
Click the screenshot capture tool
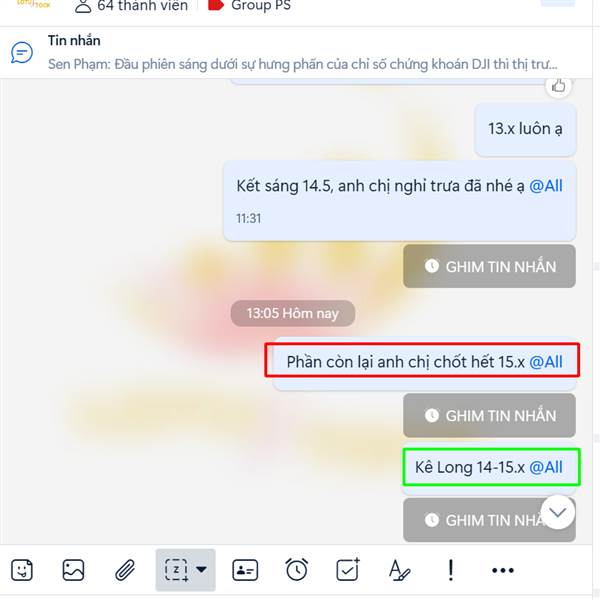176,570
